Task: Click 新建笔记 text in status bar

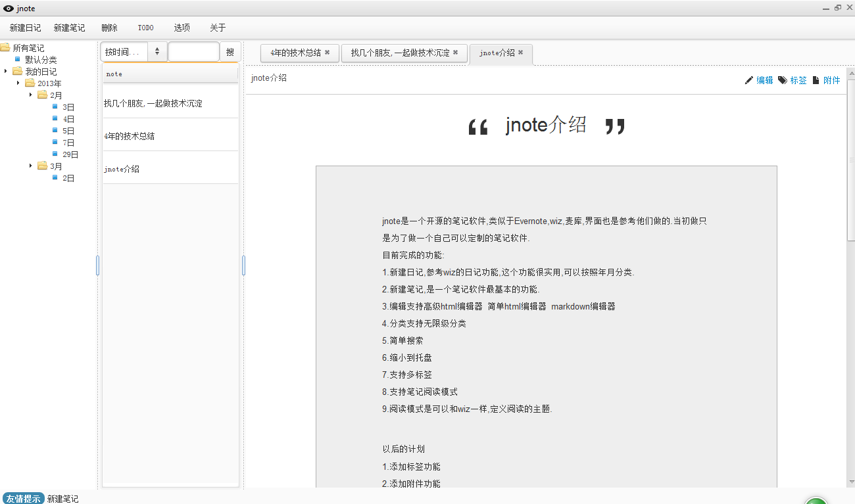Action: (x=62, y=499)
